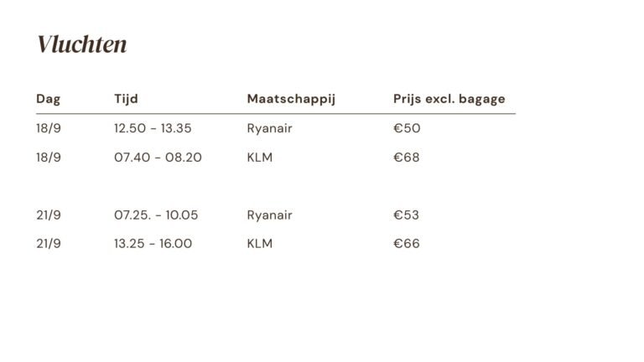This screenshot has width=644, height=362.
Task: Select the 21/9 date beside 07.25 flight
Action: (49, 215)
